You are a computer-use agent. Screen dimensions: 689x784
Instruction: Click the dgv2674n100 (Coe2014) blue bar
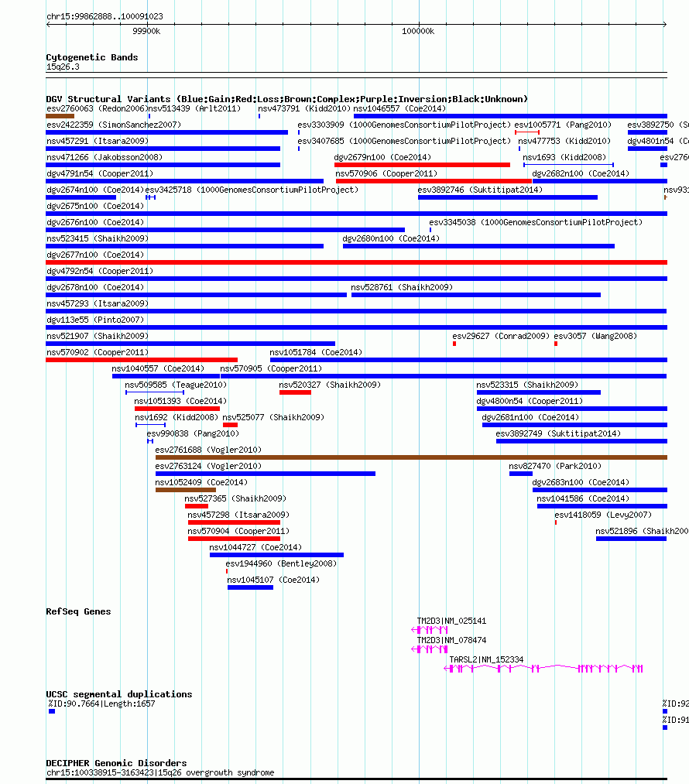pos(81,197)
